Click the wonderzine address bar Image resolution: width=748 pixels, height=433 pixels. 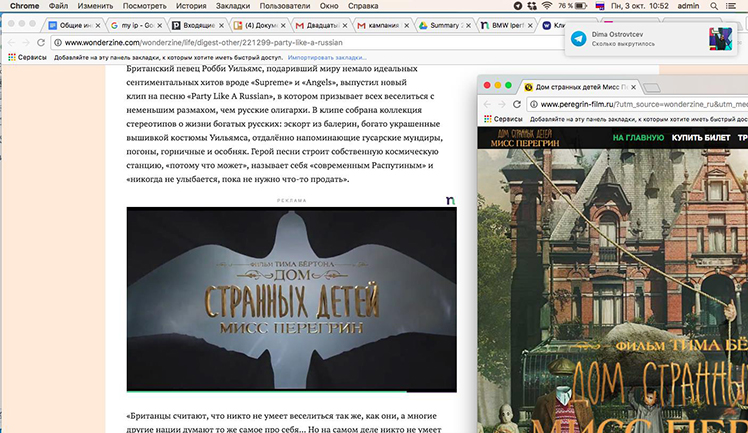pos(305,42)
